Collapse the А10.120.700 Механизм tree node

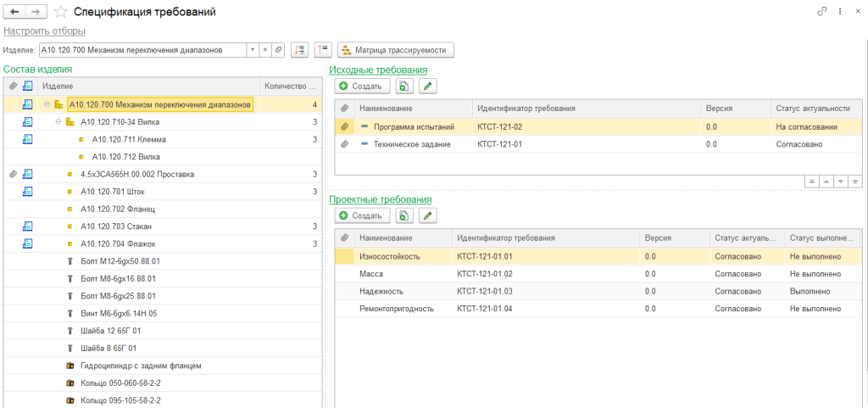[47, 105]
